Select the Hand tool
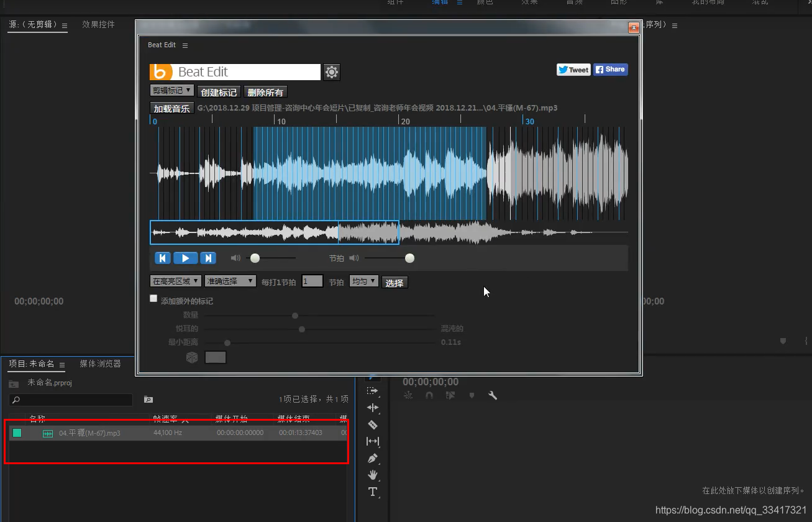This screenshot has width=812, height=522. click(372, 475)
